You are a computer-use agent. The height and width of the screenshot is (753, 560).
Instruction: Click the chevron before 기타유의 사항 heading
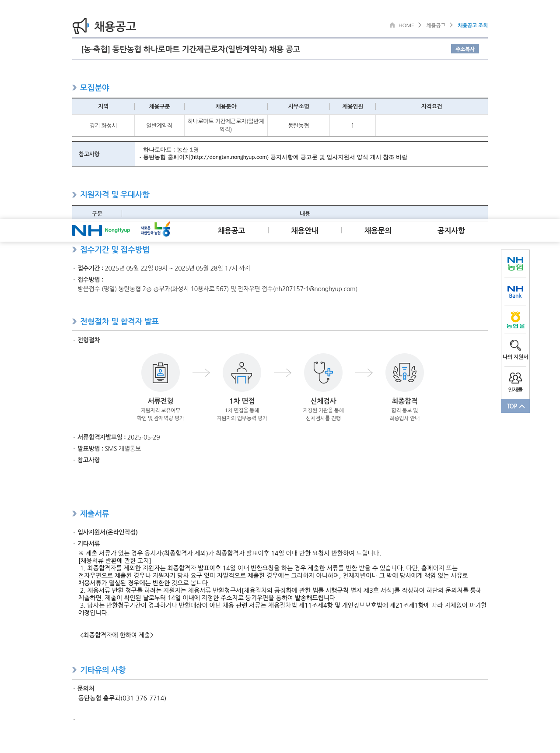[x=74, y=670]
